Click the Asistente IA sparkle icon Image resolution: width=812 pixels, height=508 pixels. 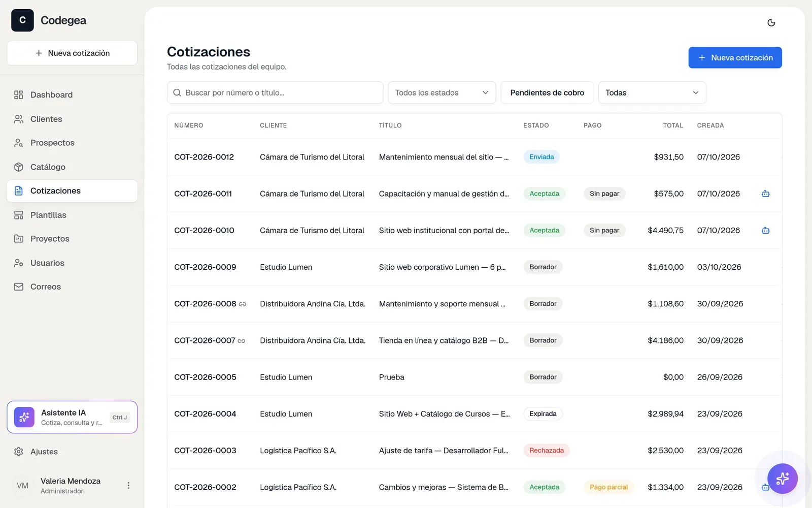point(24,417)
